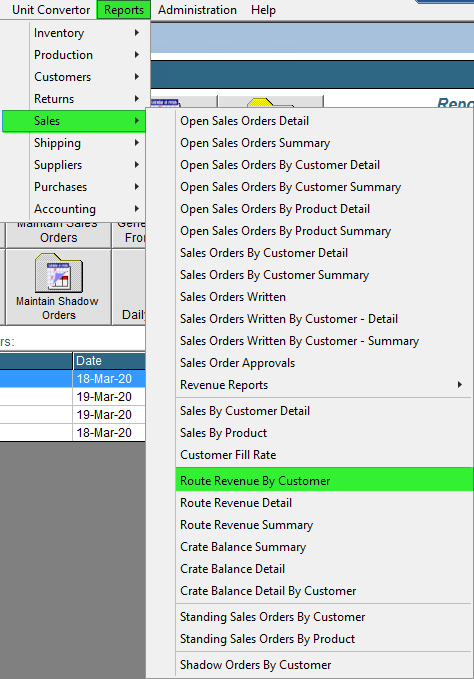This screenshot has height=679, width=474.
Task: Open the Help menu
Action: (263, 10)
